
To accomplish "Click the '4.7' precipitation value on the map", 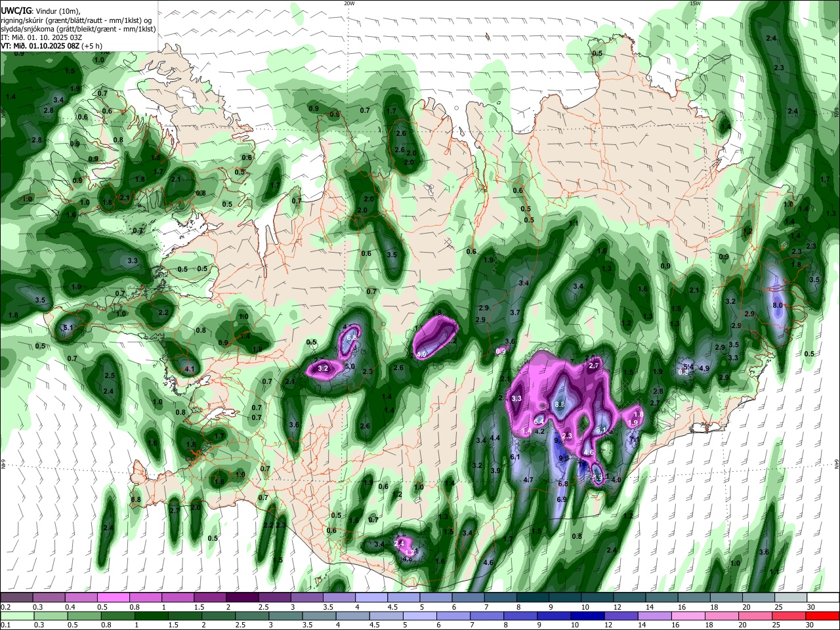I will click(528, 480).
